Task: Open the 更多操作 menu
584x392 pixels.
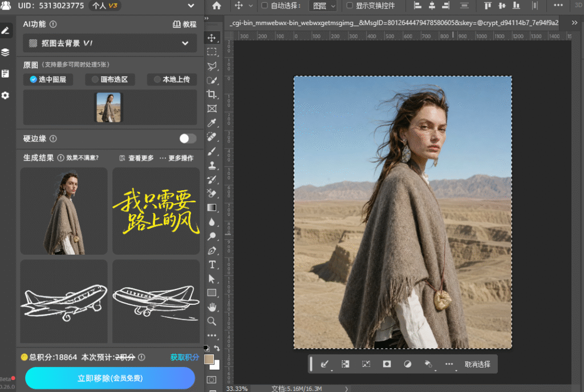Action: click(177, 158)
